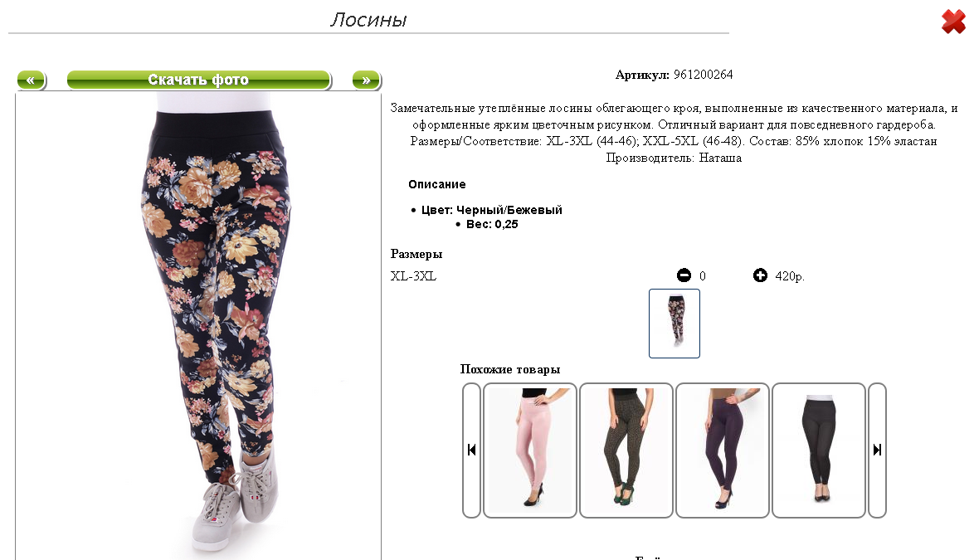
Task: Decrease XL-3XL quantity with minus icon
Action: tap(684, 275)
